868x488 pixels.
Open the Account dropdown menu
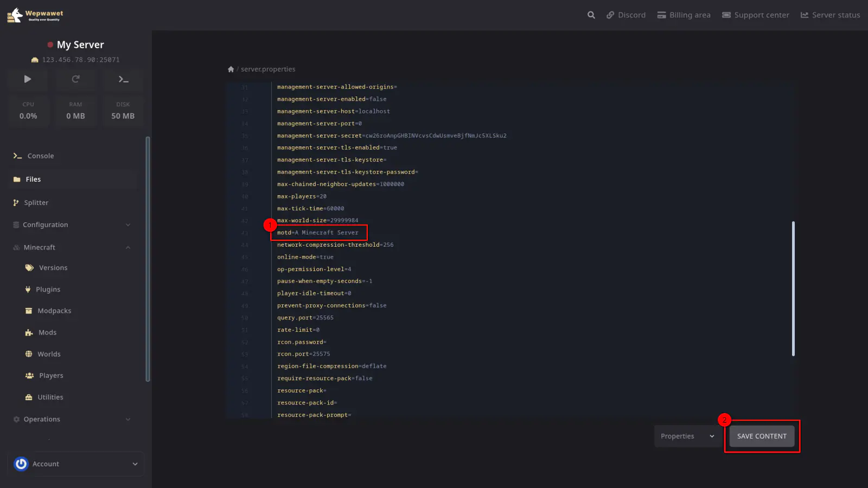76,464
